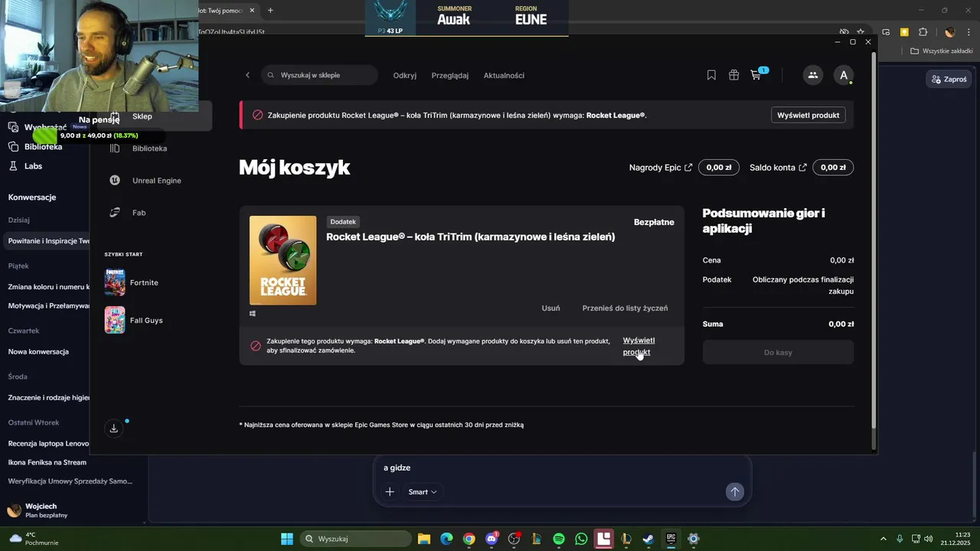Open Fab in the Epic sidebar

(128, 213)
